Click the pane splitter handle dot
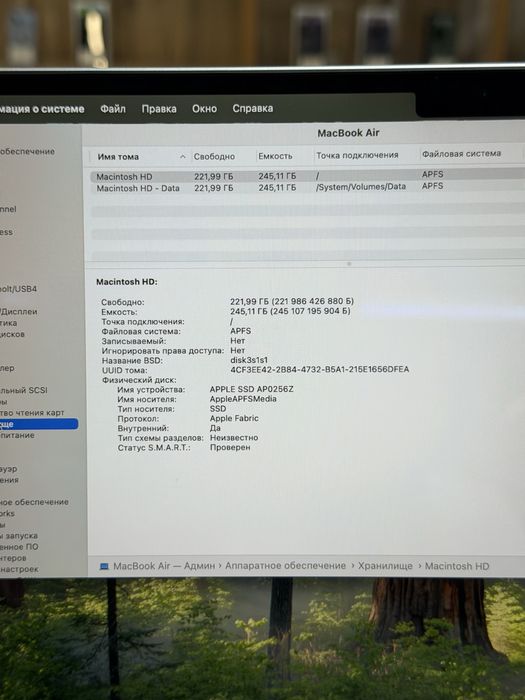This screenshot has height=700, width=525. [349, 264]
